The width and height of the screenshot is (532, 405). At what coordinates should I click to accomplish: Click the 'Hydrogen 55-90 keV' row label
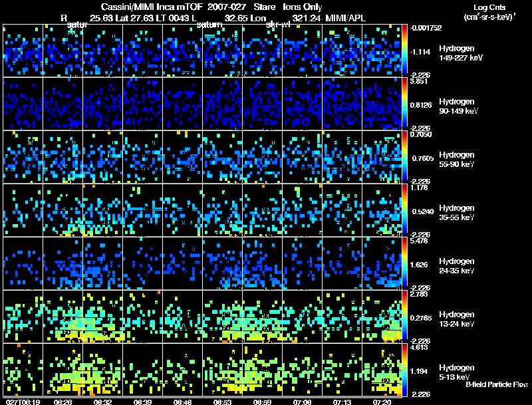[457, 160]
